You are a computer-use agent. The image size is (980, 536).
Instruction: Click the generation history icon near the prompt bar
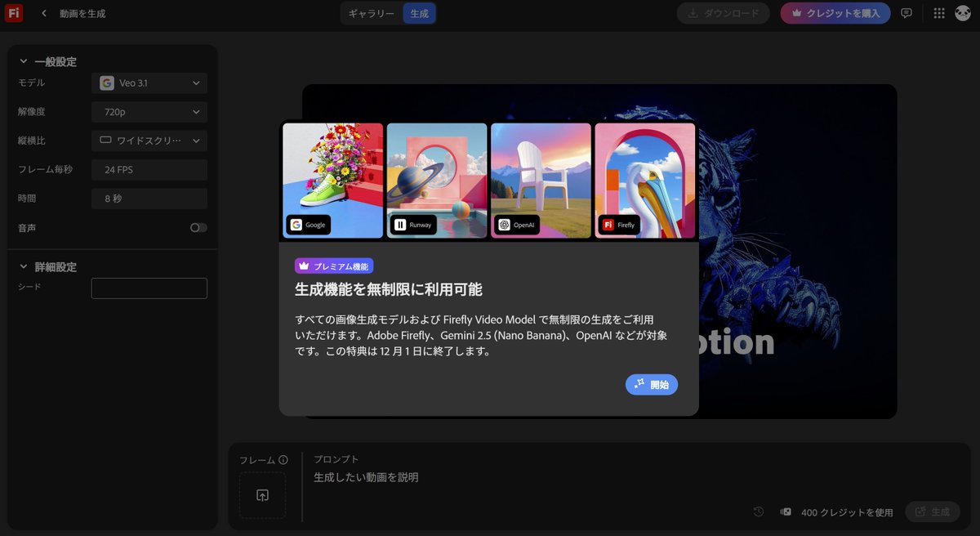tap(757, 511)
